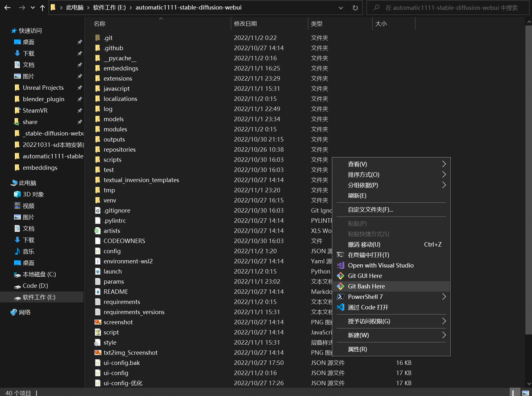Screen dimensions: 532x396
Task: Expand the 分组依据(P) submenu arrow
Action: click(444, 185)
